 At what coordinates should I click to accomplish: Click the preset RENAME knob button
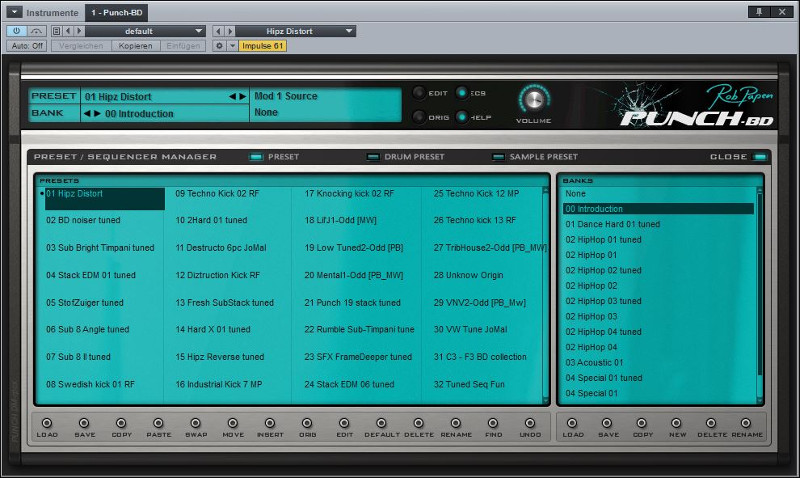[456, 423]
